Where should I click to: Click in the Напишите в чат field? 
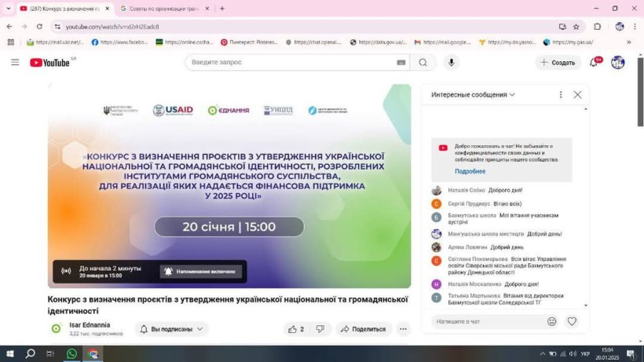(x=488, y=321)
